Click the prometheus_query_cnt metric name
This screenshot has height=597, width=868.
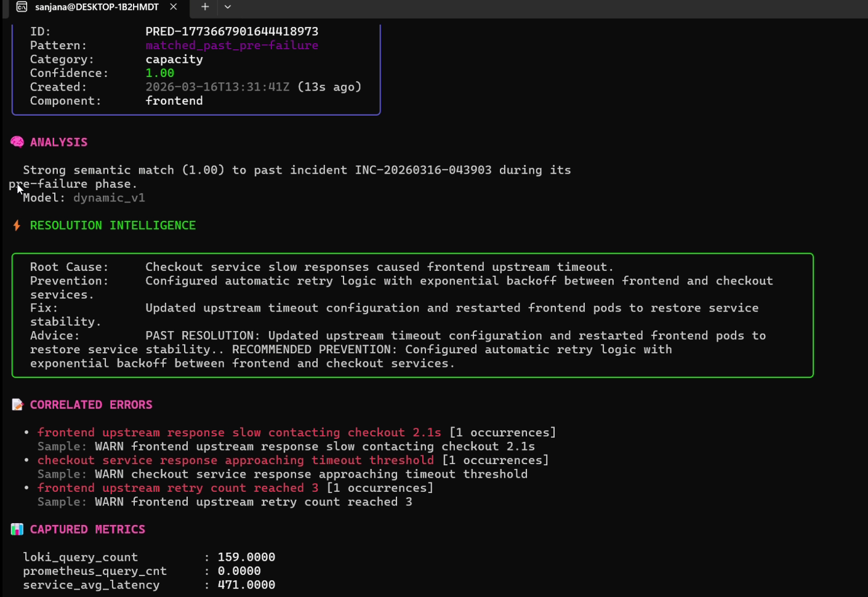[x=95, y=571]
